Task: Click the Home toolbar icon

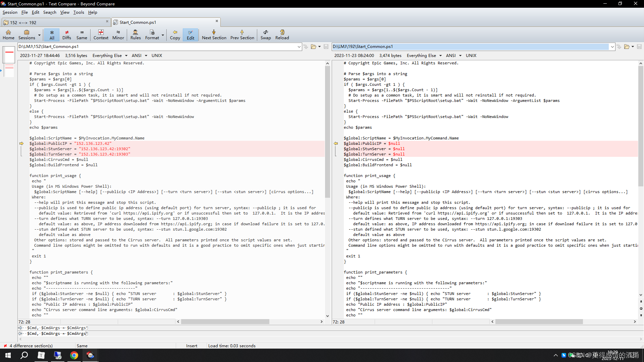Action: point(8,35)
